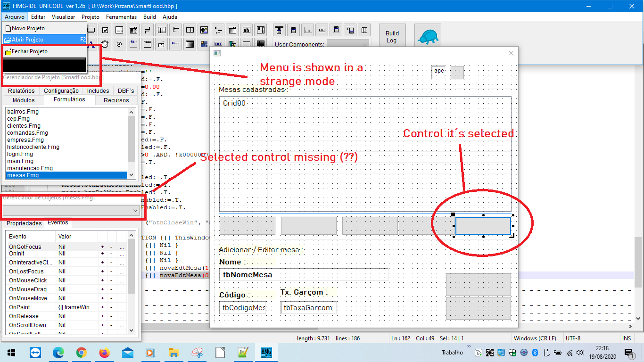Choose the ComboBox control tool icon
The height and width of the screenshot is (362, 644).
pyautogui.click(x=133, y=30)
